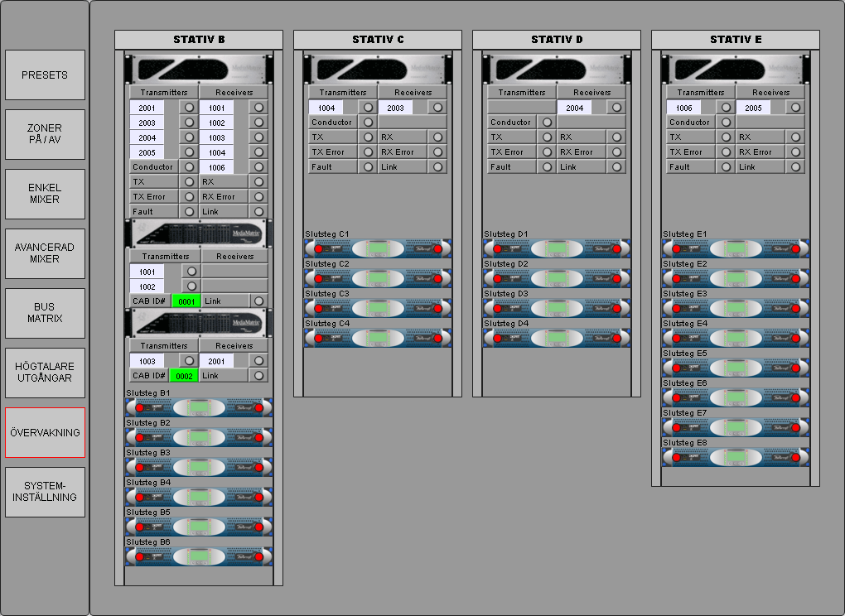Select the Slutsteg E8 amplifier unit

[x=736, y=457]
